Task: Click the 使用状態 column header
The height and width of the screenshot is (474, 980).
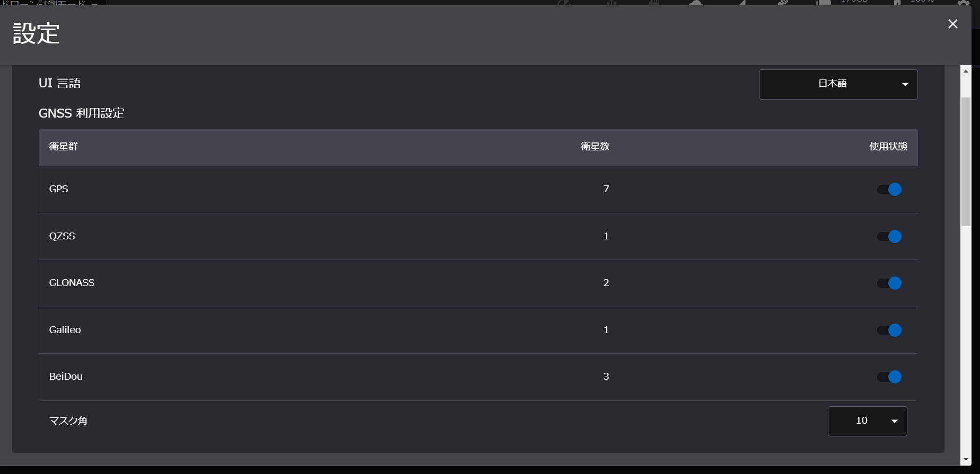Action: (x=888, y=147)
